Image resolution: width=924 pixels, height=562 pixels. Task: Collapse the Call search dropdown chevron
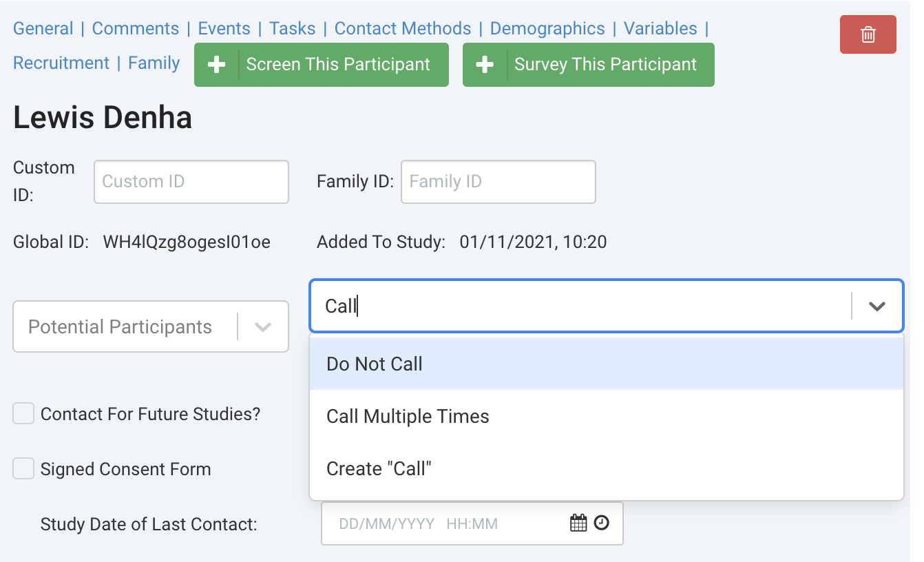click(876, 306)
